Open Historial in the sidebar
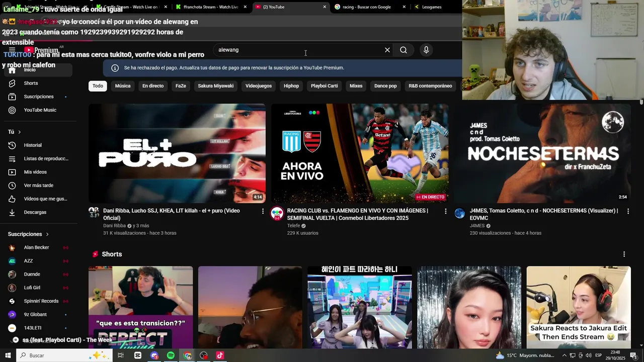Screen dimensions: 644x362 (39, 145)
